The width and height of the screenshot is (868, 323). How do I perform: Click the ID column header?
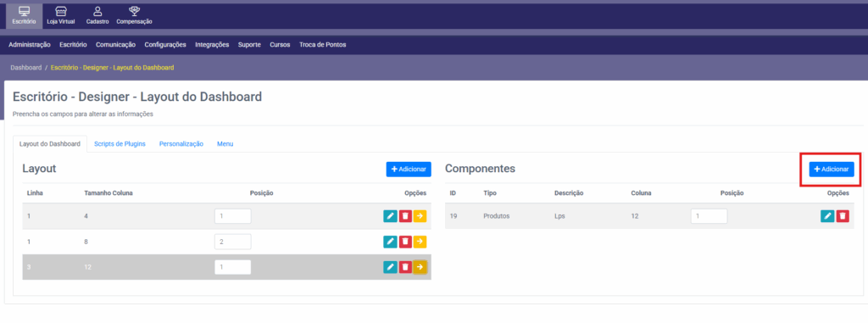tap(453, 193)
